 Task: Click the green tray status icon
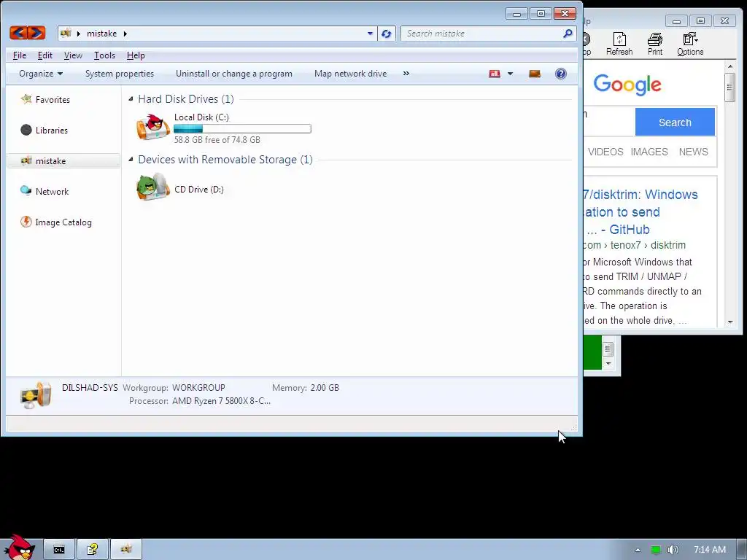[x=656, y=550]
